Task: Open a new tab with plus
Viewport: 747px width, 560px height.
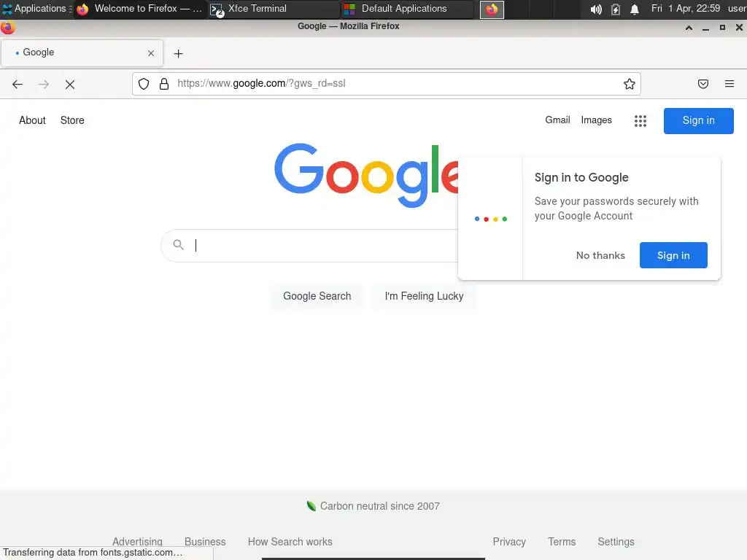Action: click(178, 53)
